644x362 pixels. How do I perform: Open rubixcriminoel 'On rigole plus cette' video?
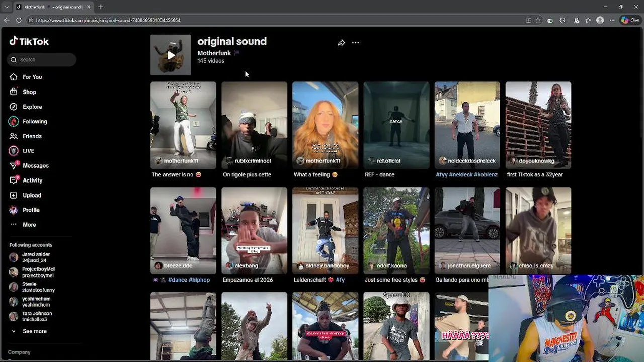coord(254,125)
